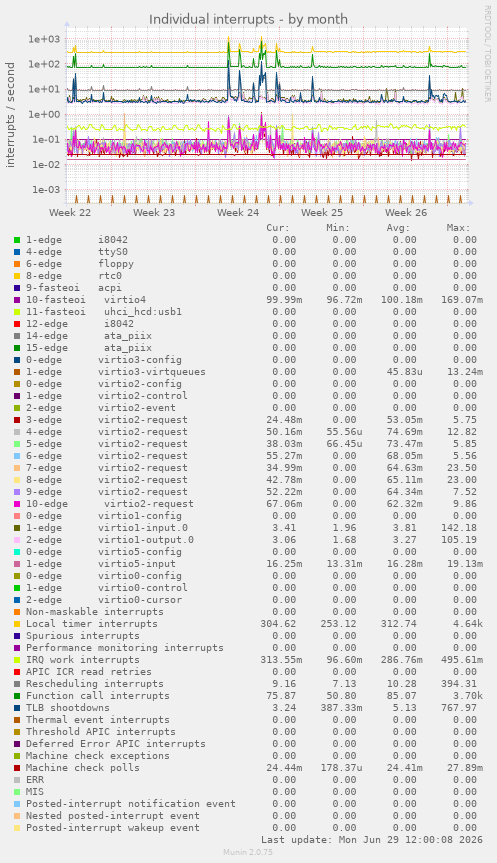This screenshot has width=497, height=863.
Task: Click 'Deferred Error APIC interrupts' label
Action: pos(116,744)
